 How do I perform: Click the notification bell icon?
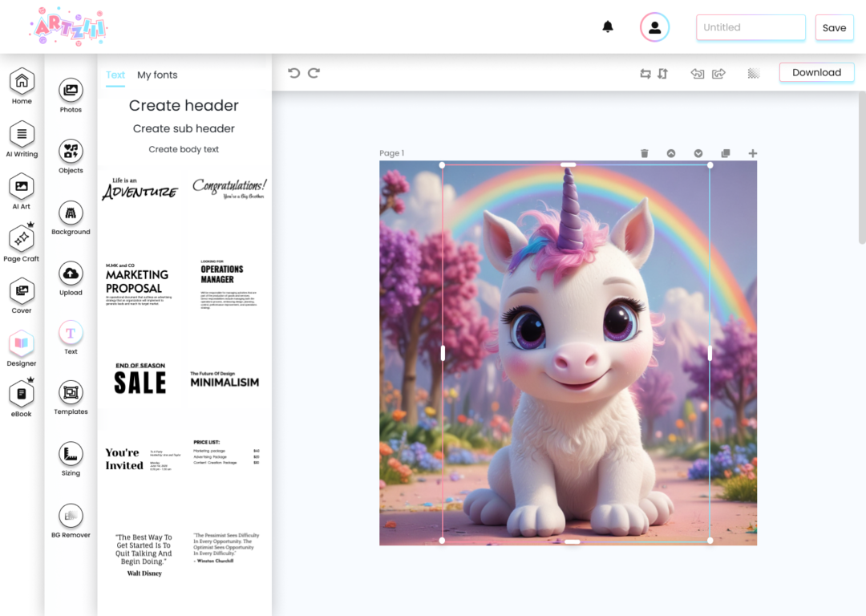pos(608,26)
